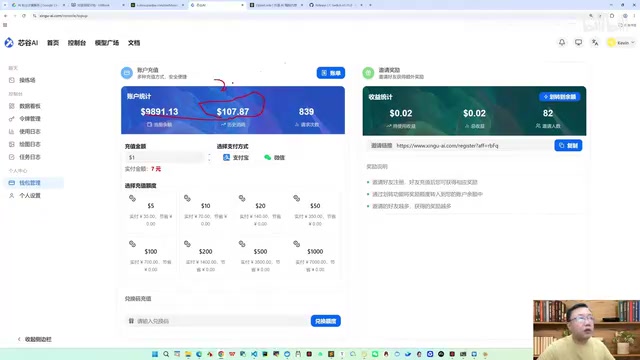This screenshot has width=640, height=360.
Task: Focus the 请输入兑换码 redemption code field
Action: [x=218, y=321]
